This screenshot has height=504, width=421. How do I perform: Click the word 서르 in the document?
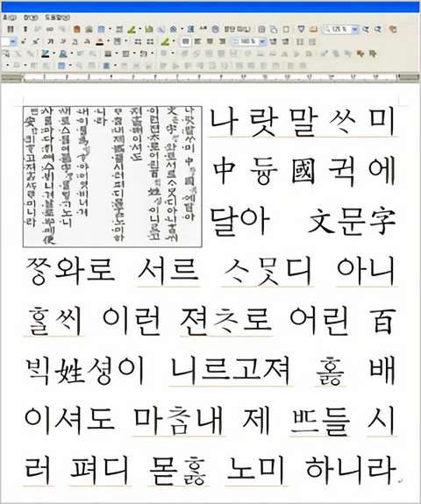(x=168, y=272)
